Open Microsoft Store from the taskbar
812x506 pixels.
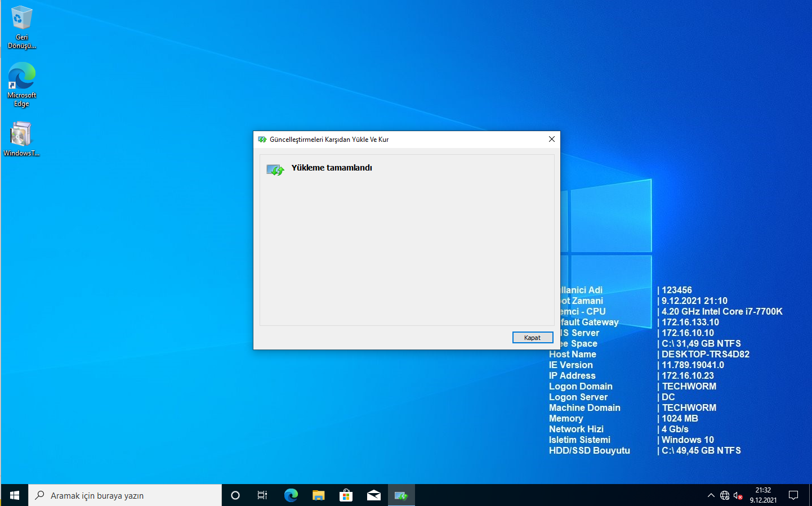coord(346,495)
